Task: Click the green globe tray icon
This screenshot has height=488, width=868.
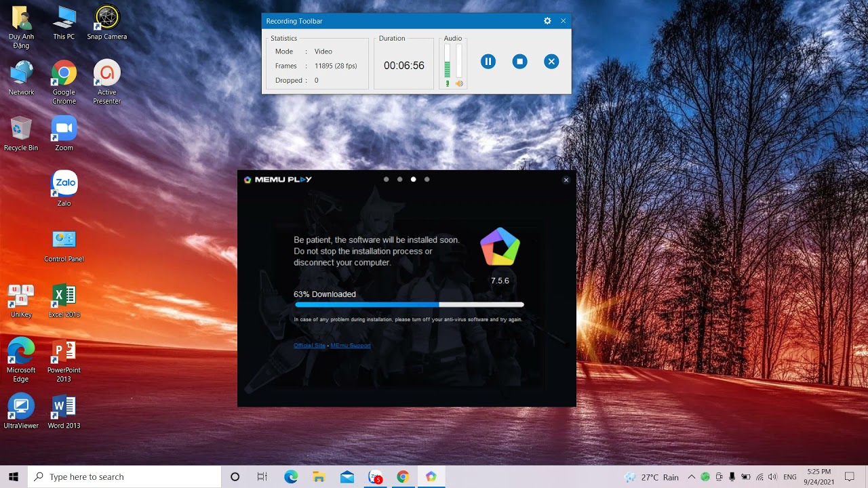Action: click(x=705, y=477)
